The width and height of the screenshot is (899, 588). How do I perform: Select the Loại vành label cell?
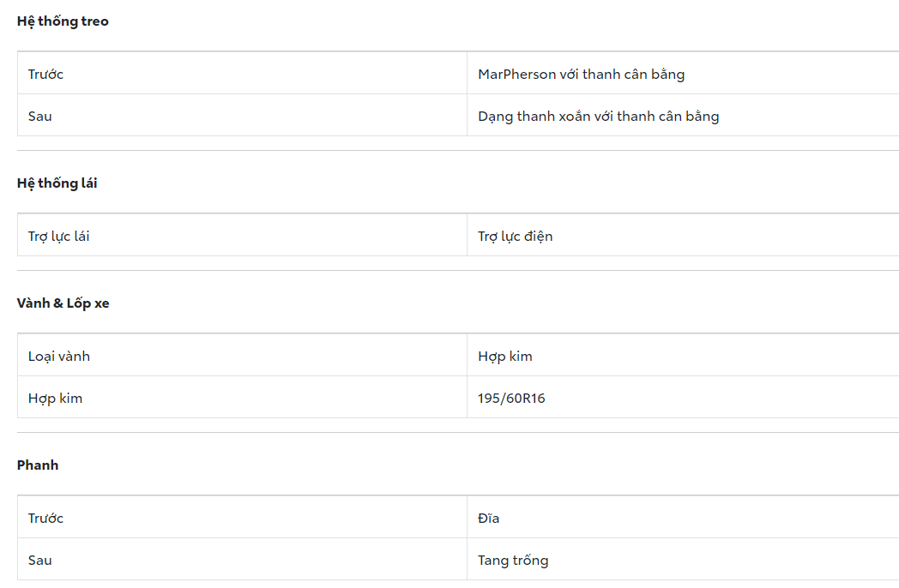pos(58,356)
